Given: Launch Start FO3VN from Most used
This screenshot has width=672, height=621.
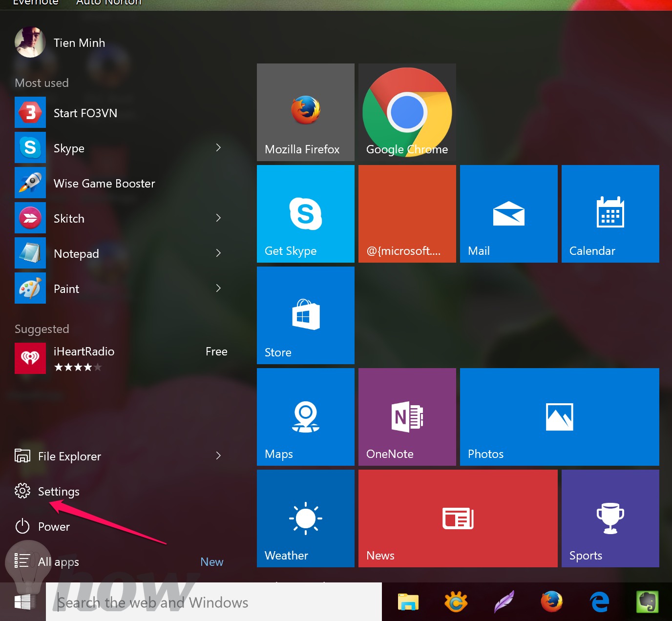Looking at the screenshot, I should (x=121, y=113).
